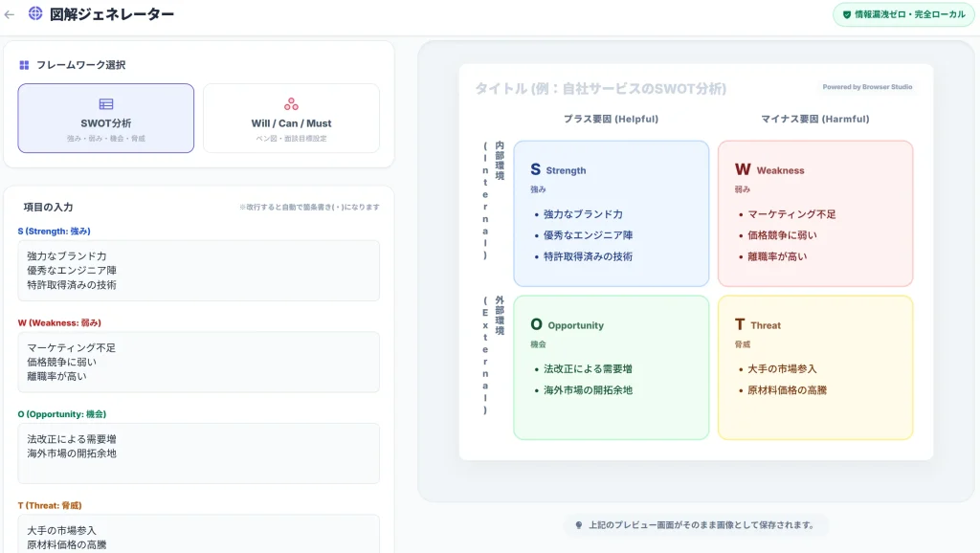Image resolution: width=980 pixels, height=553 pixels.
Task: Click the S (Strength: 強み) field label
Action: [x=55, y=232]
